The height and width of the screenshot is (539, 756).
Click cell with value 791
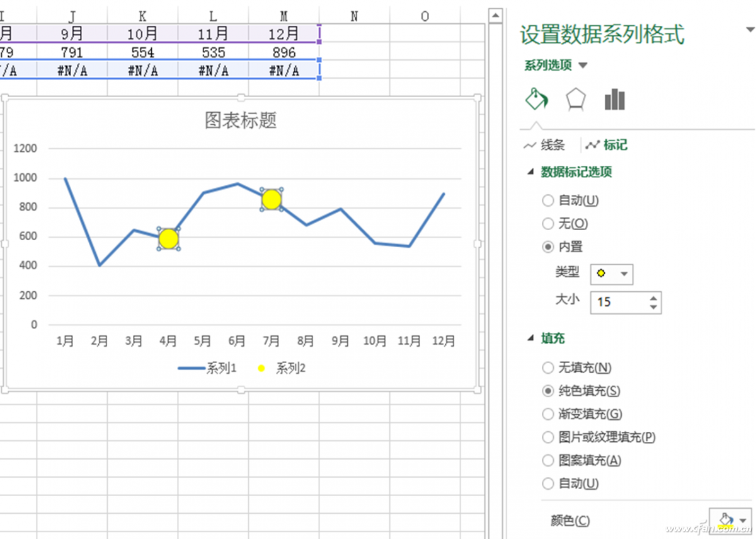click(x=72, y=52)
